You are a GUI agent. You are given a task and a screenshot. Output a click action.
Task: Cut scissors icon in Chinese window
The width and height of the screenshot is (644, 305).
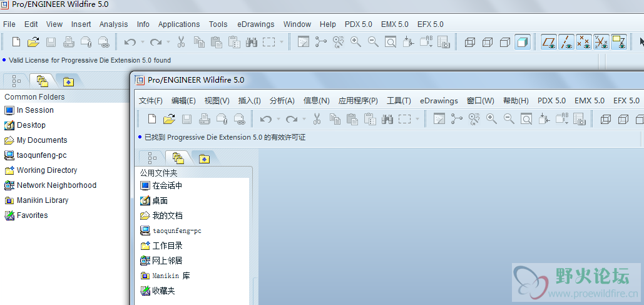tap(317, 119)
